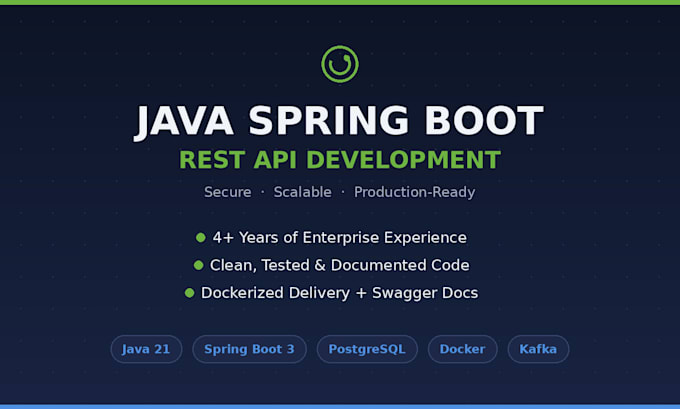Screen dimensions: 680x409
Task: Click the green Spring power logo icon
Action: (x=340, y=64)
